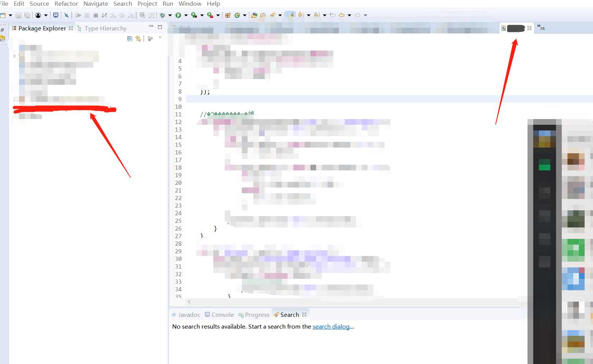This screenshot has height=364, width=593.
Task: Click the Search flashlight icon in toolbar
Action: click(272, 15)
